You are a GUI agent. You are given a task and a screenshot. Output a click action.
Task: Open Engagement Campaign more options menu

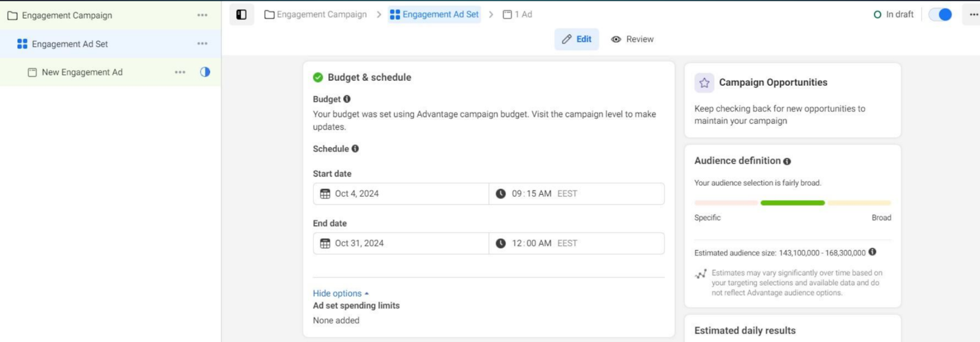pyautogui.click(x=202, y=15)
